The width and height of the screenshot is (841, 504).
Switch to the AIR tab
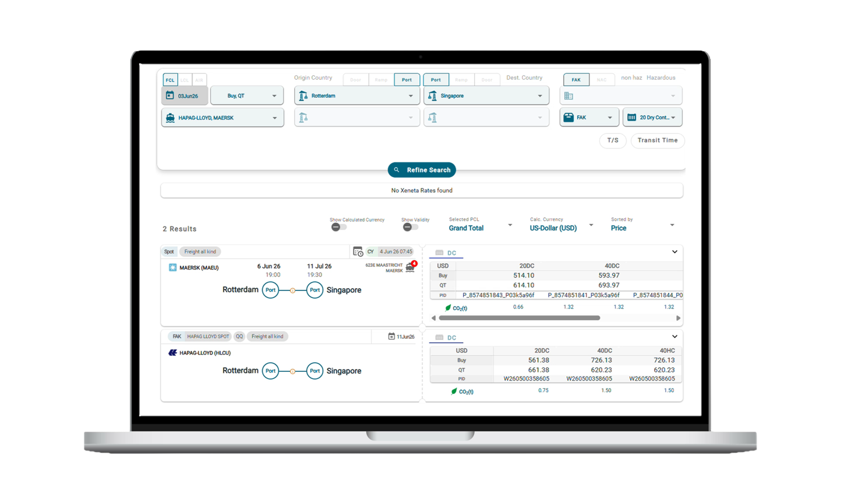pyautogui.click(x=199, y=80)
